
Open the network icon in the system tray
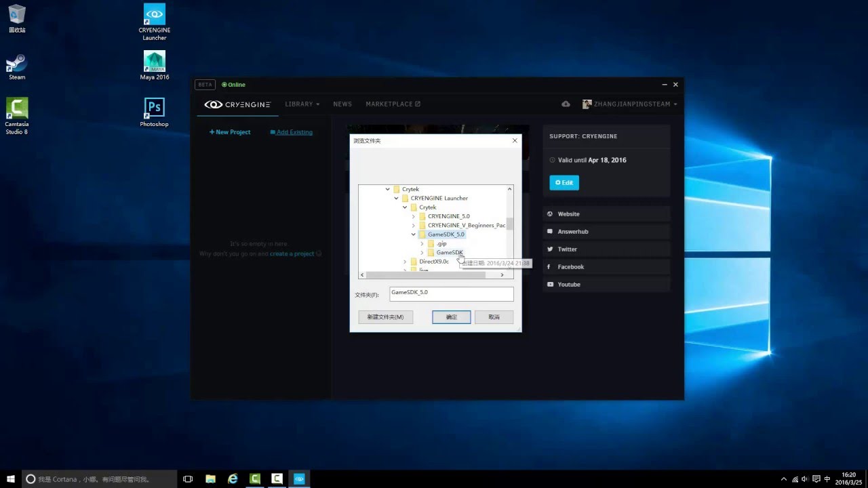pyautogui.click(x=795, y=479)
